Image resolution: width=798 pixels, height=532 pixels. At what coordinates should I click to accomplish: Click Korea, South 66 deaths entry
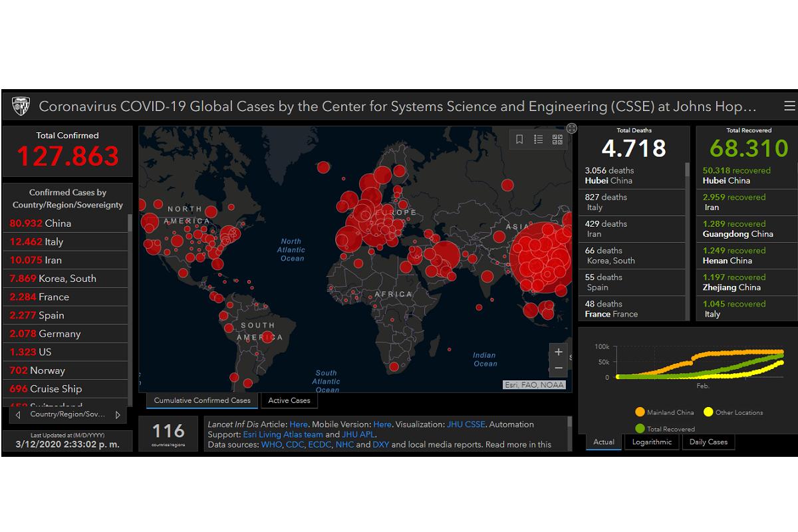click(632, 255)
